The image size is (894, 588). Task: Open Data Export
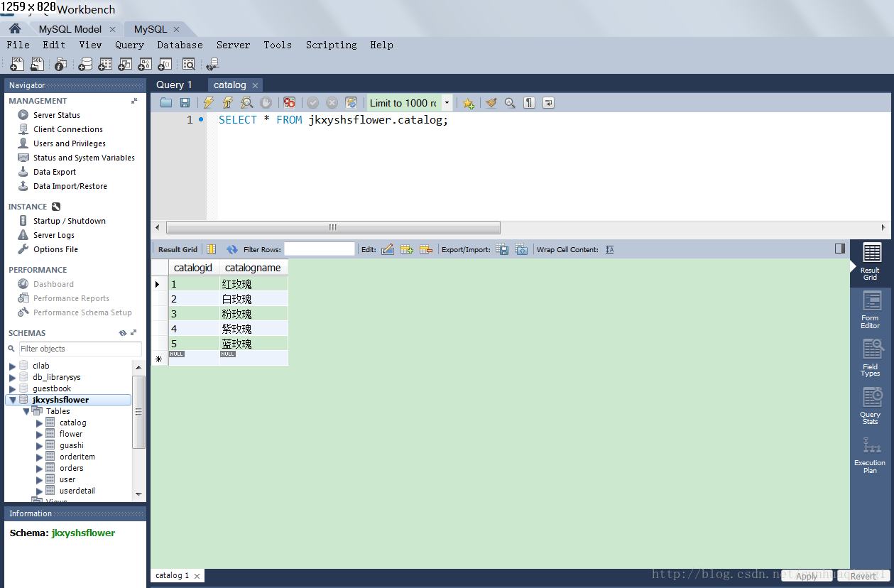(x=54, y=172)
